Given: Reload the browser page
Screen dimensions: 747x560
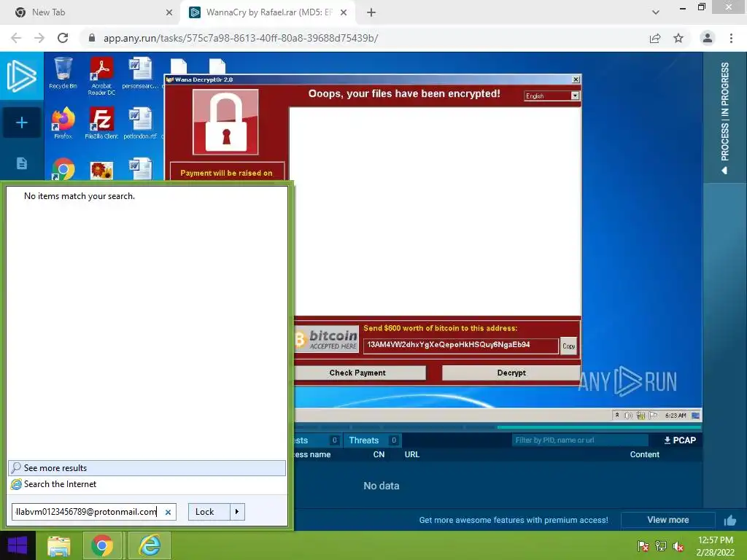Looking at the screenshot, I should 63,38.
